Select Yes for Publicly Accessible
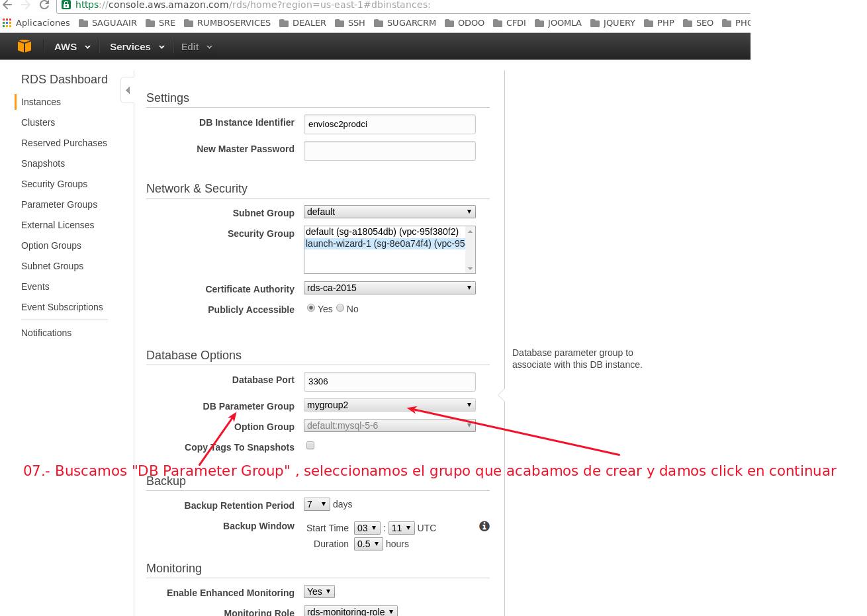 point(311,308)
